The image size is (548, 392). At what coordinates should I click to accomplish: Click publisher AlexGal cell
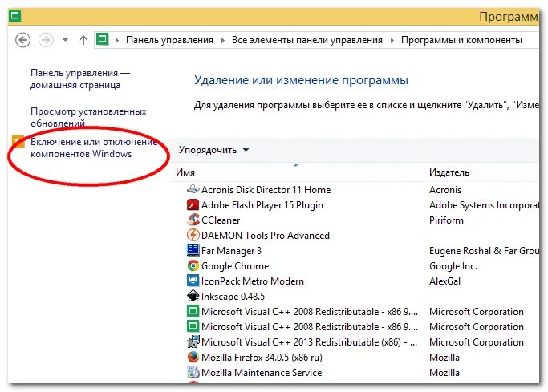[x=445, y=281]
